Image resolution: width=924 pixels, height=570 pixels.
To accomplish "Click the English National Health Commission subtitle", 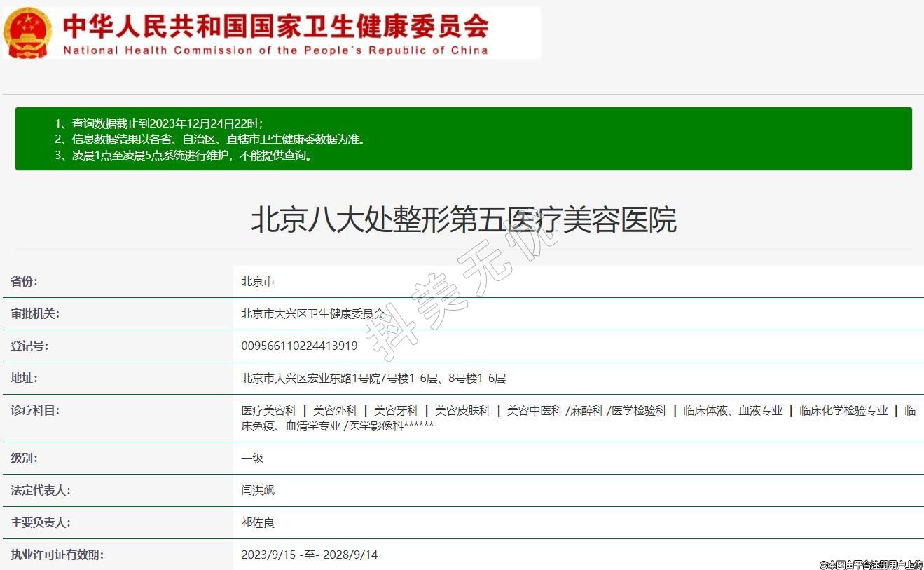I will click(x=275, y=50).
